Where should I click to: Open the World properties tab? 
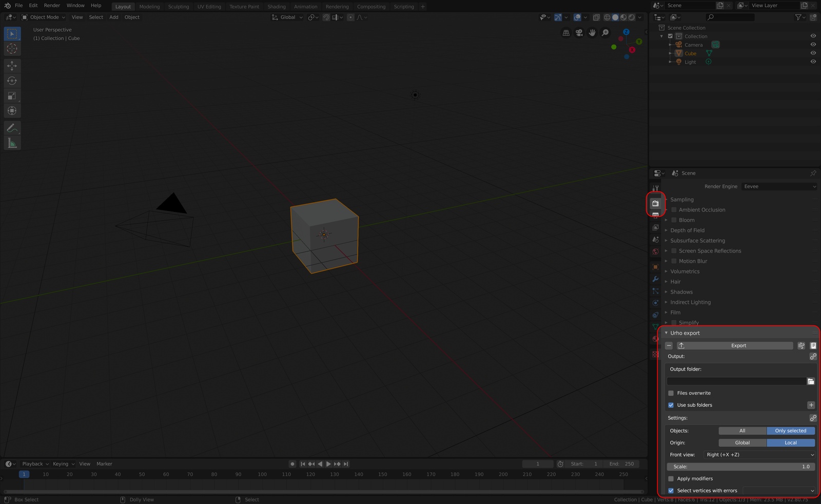click(655, 251)
